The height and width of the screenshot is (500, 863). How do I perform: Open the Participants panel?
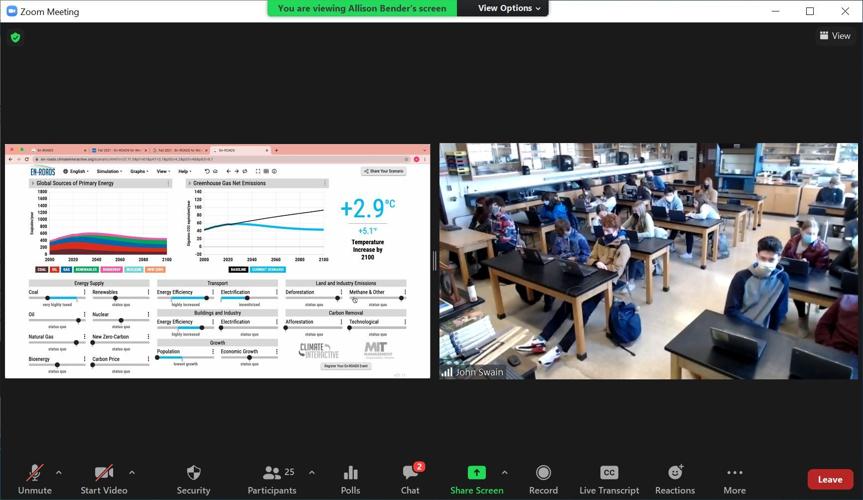pyautogui.click(x=272, y=479)
